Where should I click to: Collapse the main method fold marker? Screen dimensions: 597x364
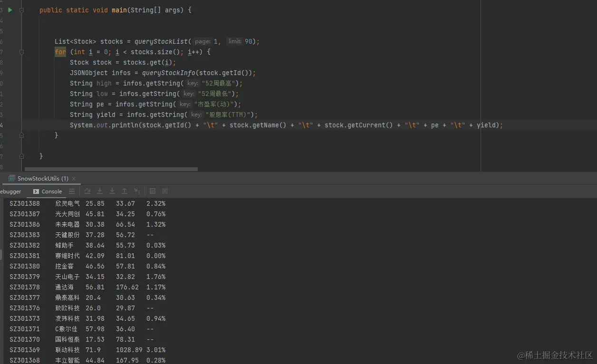coord(22,10)
